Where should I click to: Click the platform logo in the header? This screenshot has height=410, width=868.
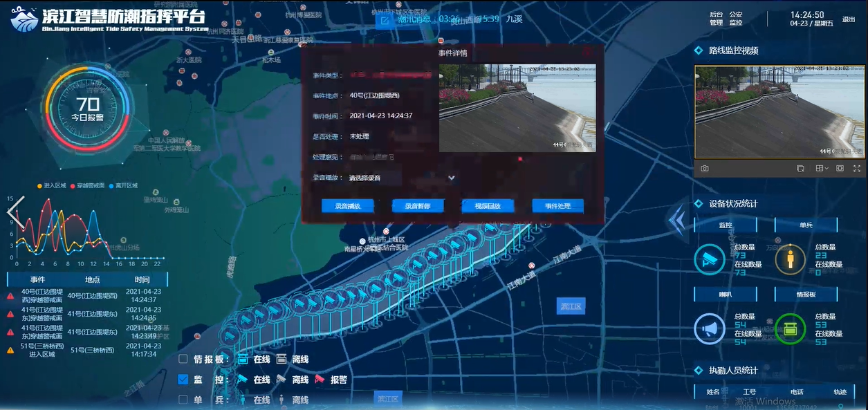click(25, 19)
